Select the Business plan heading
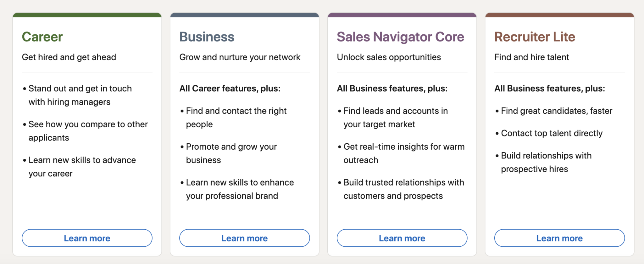Screen dimensions: 644x264 click(x=207, y=37)
